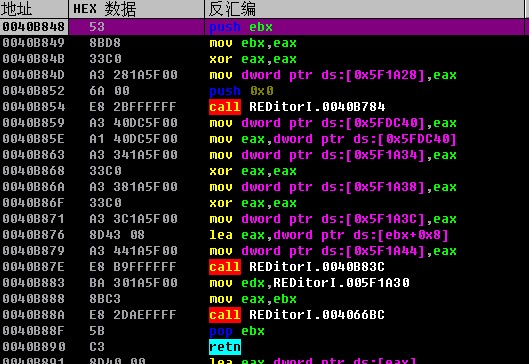This screenshot has width=529, height=364.
Task: Select the 'retn' instruction
Action: click(x=225, y=347)
